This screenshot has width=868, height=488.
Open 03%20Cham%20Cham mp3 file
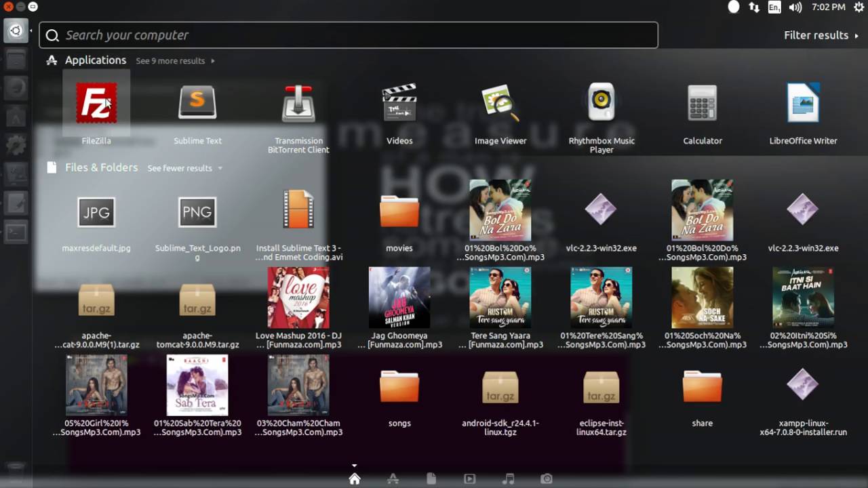click(x=298, y=385)
